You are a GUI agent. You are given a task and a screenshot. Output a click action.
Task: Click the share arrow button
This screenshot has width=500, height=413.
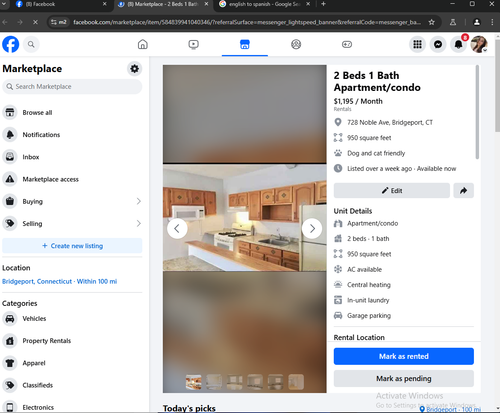point(463,191)
